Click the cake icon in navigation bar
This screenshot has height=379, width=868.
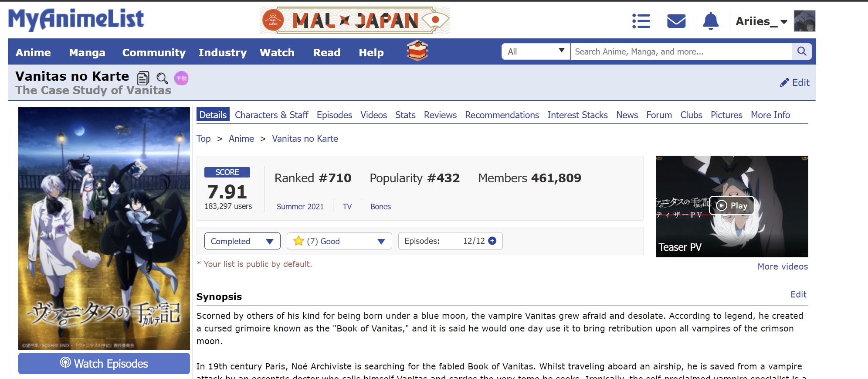tap(417, 51)
